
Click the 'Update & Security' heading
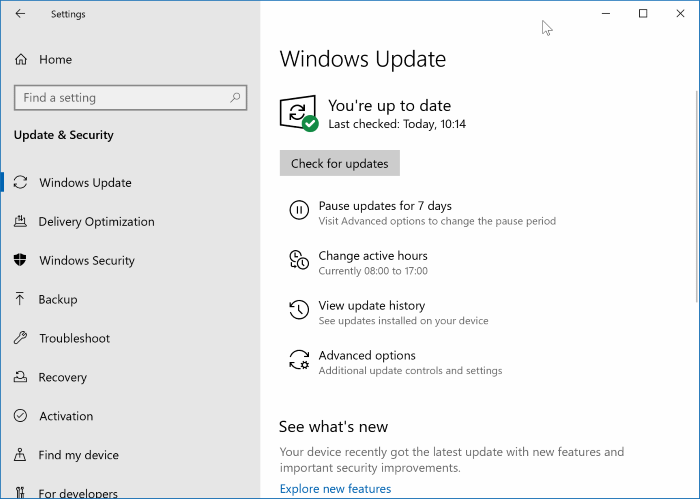click(x=63, y=135)
